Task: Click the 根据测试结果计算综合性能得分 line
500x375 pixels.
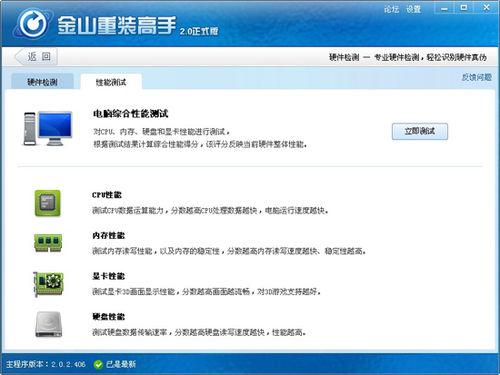Action: pyautogui.click(x=200, y=144)
